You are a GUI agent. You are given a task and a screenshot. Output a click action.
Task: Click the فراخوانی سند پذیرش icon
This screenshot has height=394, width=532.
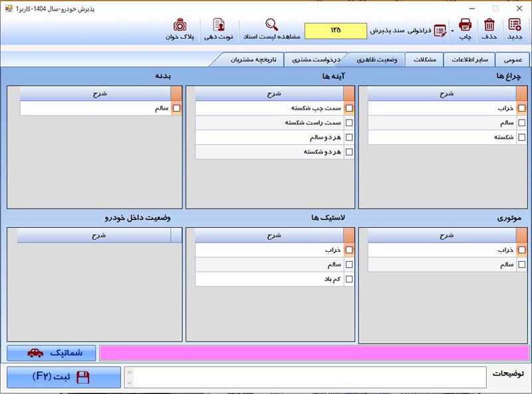[440, 31]
